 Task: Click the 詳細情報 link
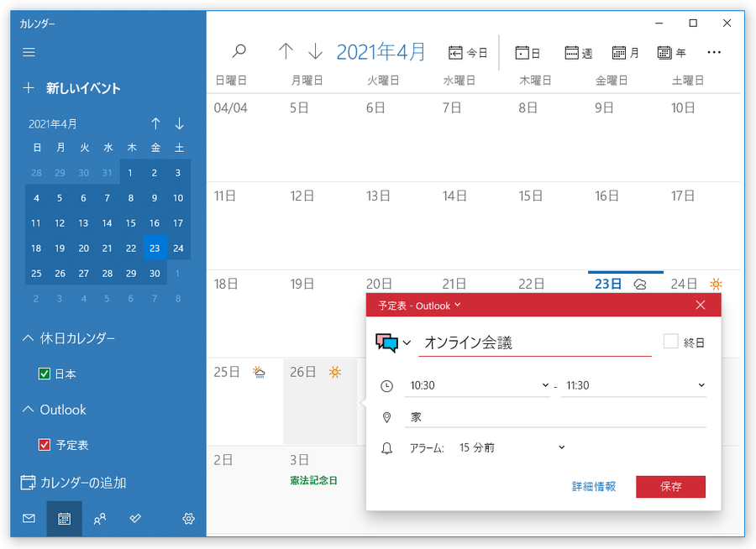(x=594, y=486)
